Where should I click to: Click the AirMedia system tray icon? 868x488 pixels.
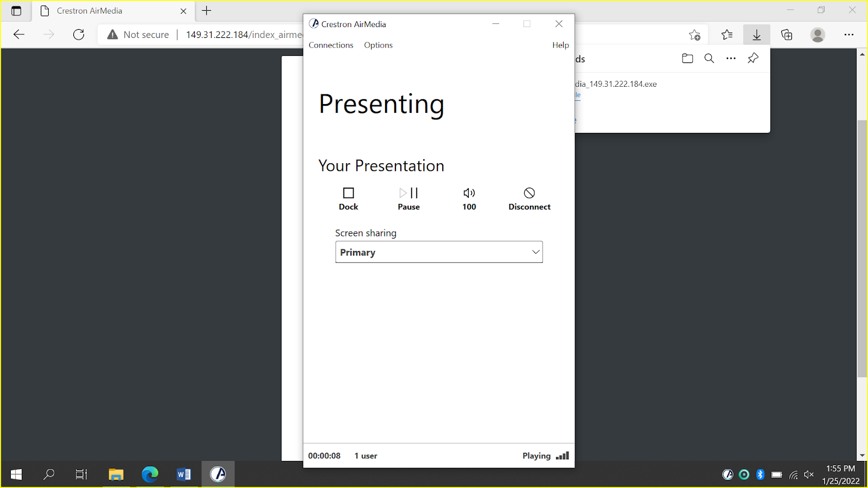(728, 474)
